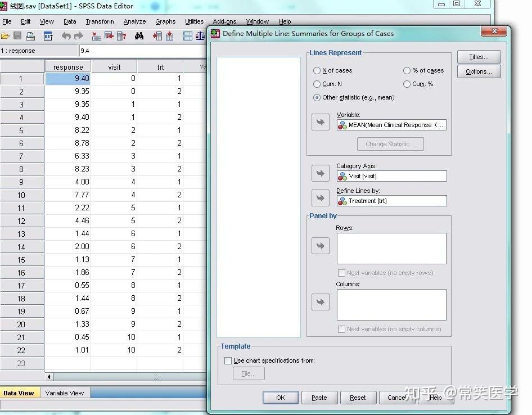Click the Titles... button
Image resolution: width=532 pixels, height=415 pixels.
[479, 57]
